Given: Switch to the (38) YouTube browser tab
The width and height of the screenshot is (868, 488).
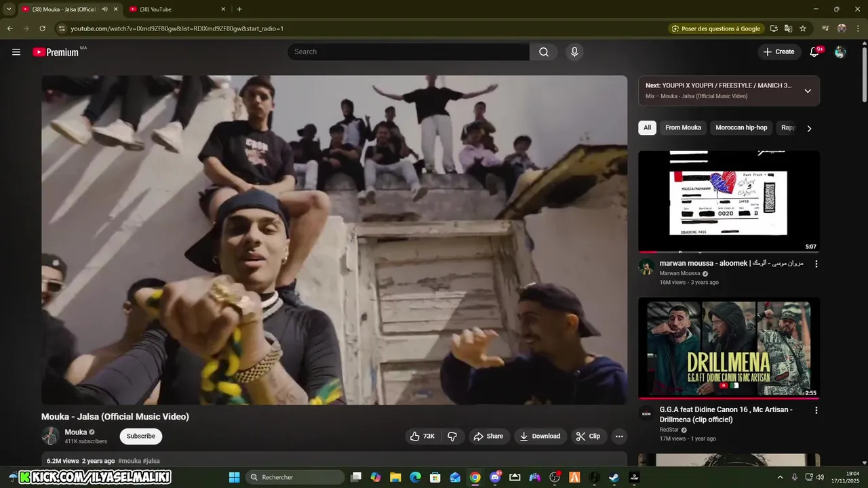Looking at the screenshot, I should pos(178,9).
